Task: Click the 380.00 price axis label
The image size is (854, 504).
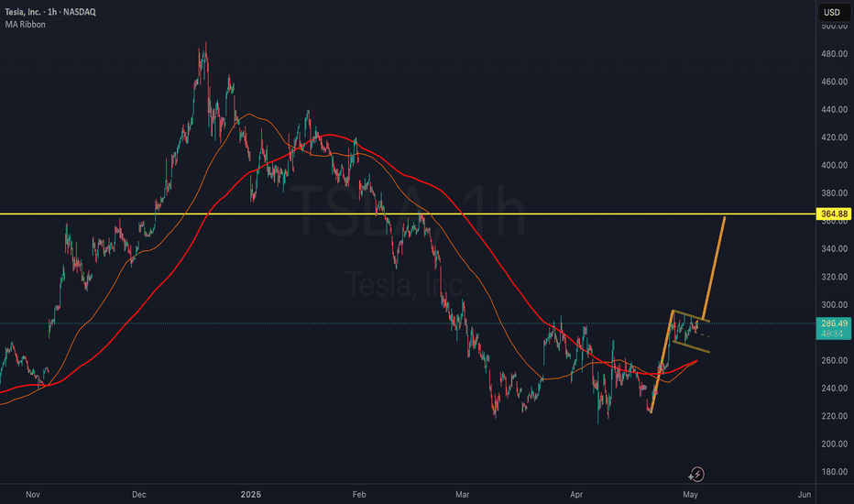Action: point(834,192)
